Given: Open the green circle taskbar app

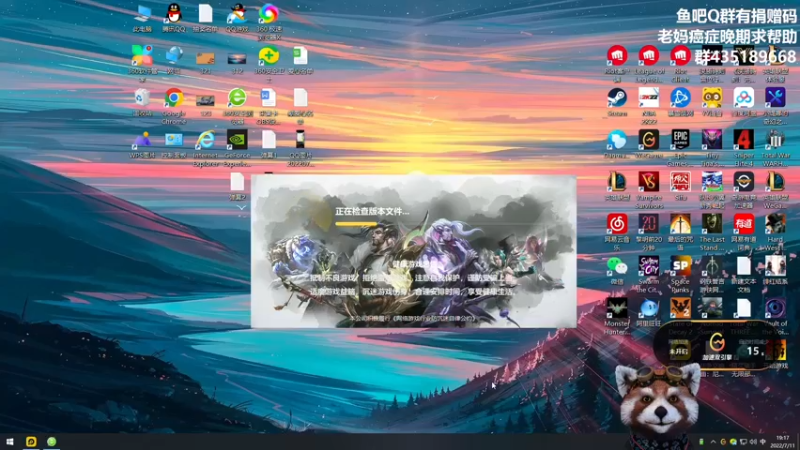Looking at the screenshot, I should (x=52, y=441).
